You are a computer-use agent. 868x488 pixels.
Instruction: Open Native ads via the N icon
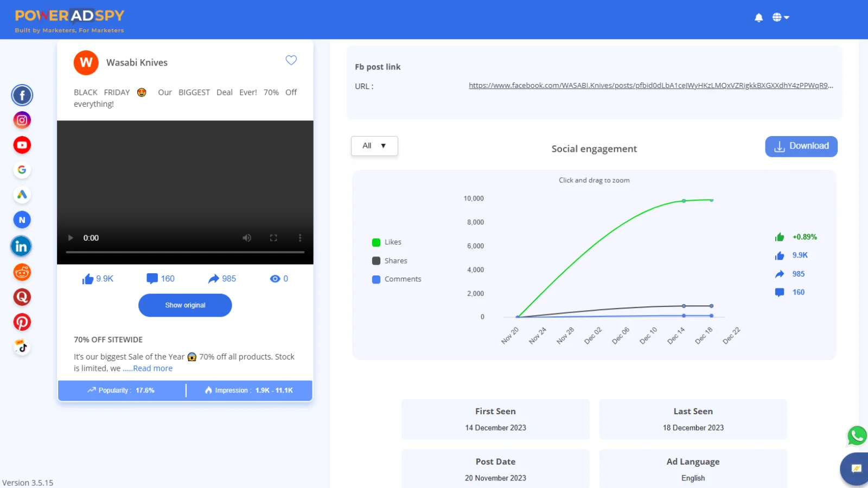coord(22,220)
